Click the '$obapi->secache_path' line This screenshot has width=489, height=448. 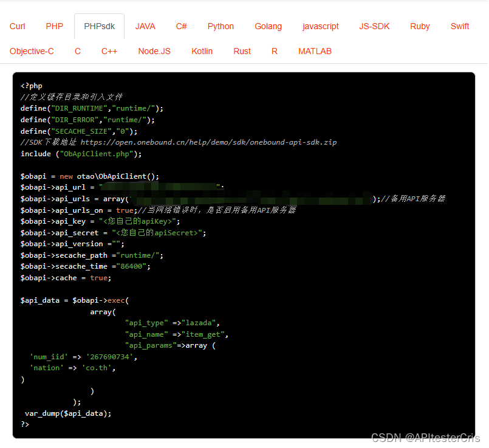92,255
